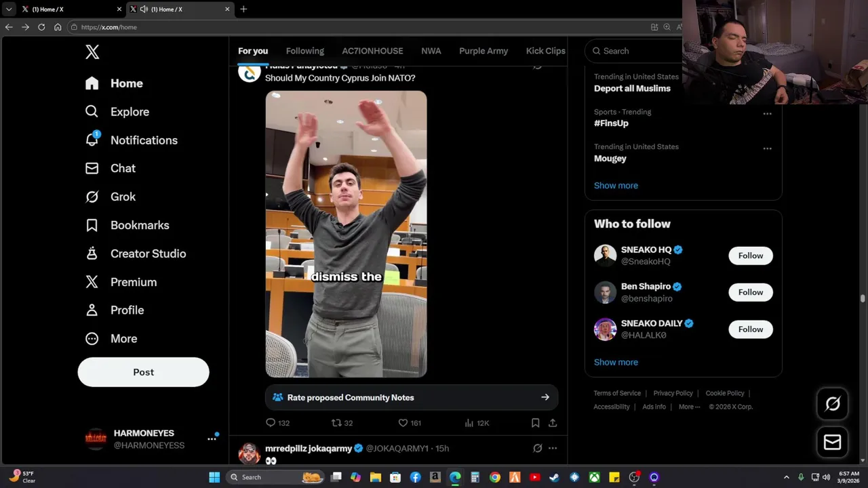
Task: Open Premium from sidebar
Action: coord(121,282)
